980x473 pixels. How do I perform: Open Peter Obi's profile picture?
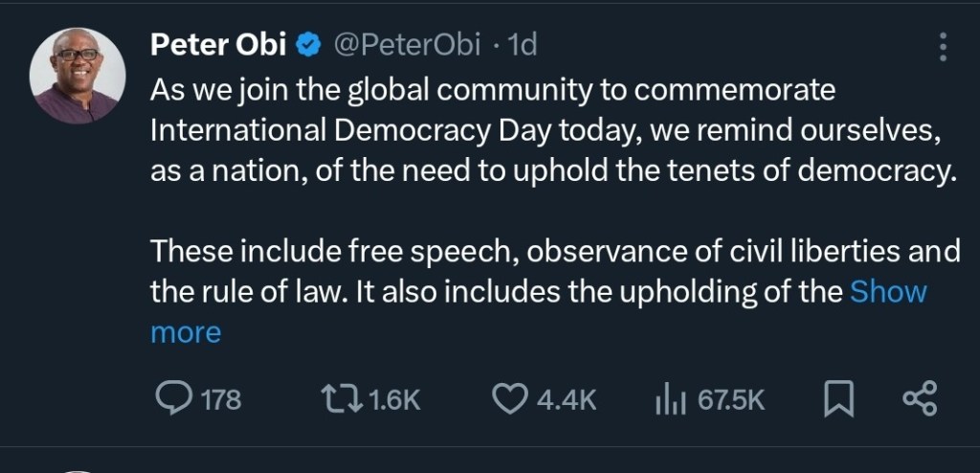point(78,75)
